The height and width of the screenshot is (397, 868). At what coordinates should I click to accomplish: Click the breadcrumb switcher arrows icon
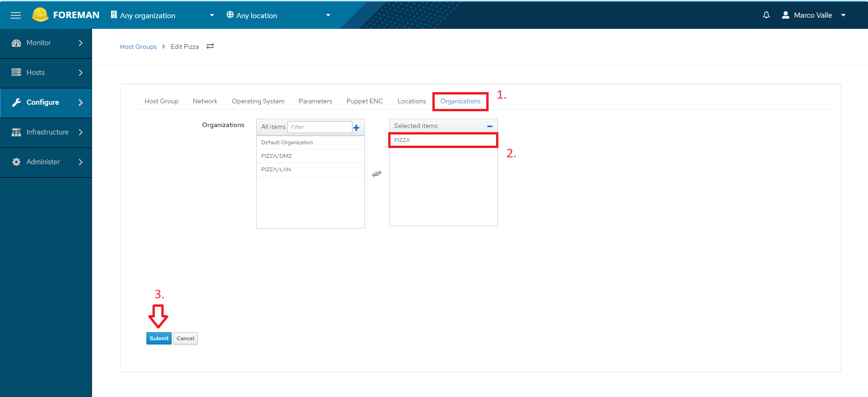(x=210, y=46)
